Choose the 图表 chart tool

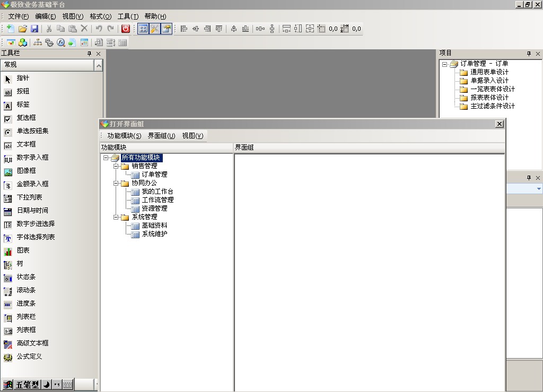click(x=23, y=250)
